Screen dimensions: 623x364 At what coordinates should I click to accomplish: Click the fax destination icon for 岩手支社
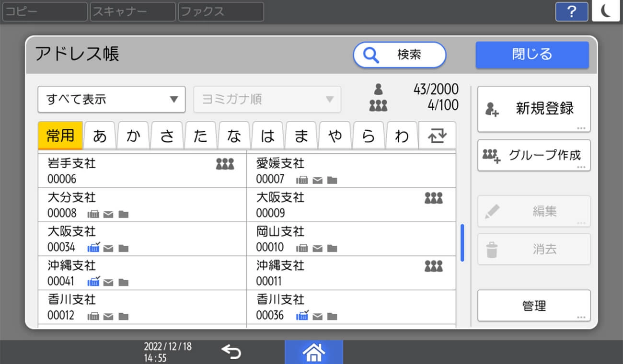(x=225, y=163)
